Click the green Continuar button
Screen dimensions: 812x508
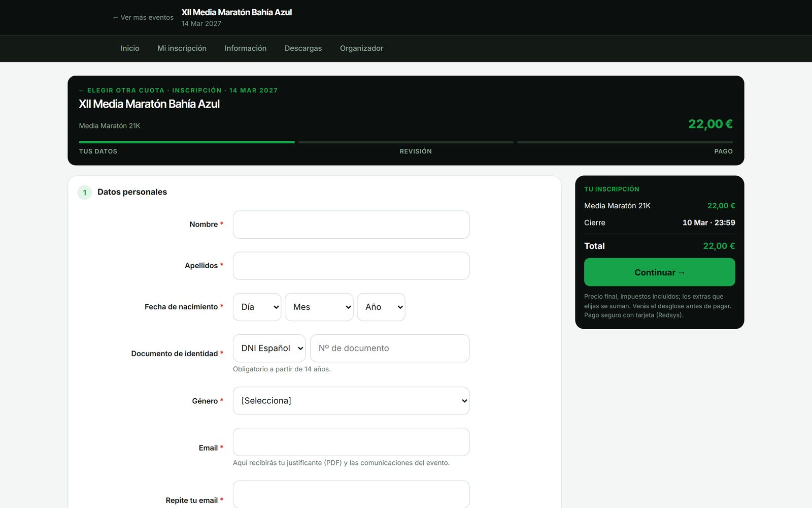tap(659, 272)
